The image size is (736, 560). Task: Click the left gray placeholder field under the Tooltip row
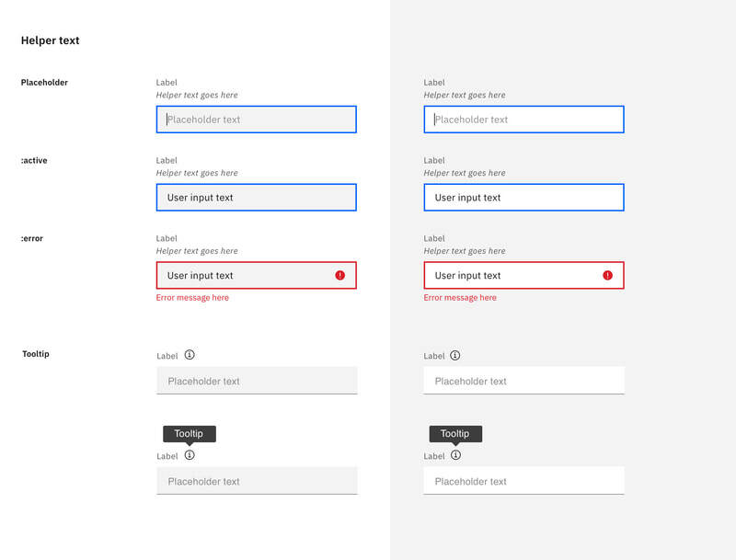(x=257, y=381)
